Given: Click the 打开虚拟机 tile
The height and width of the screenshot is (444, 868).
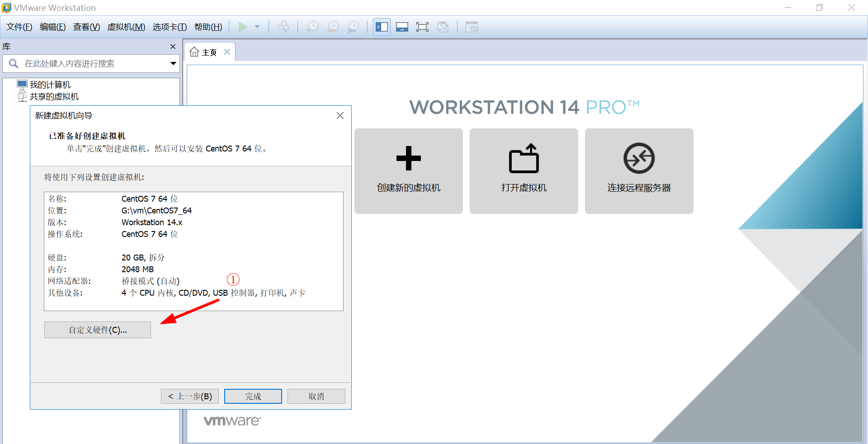Looking at the screenshot, I should click(524, 171).
